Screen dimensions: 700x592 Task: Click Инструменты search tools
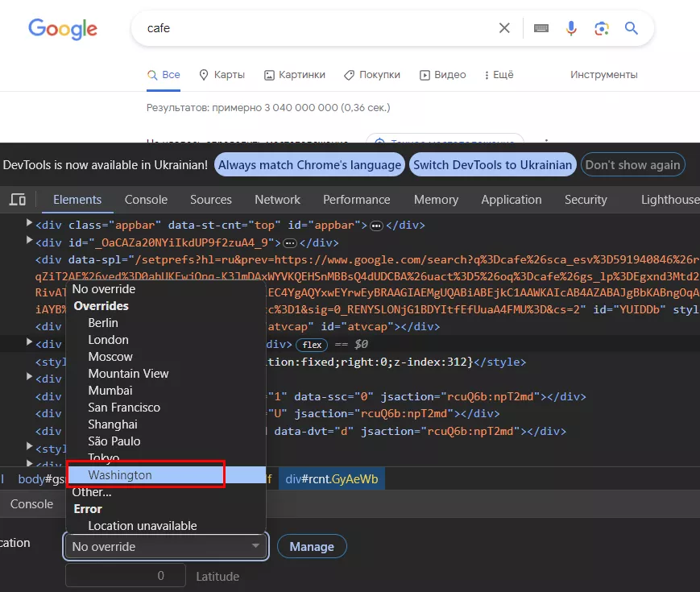coord(603,75)
